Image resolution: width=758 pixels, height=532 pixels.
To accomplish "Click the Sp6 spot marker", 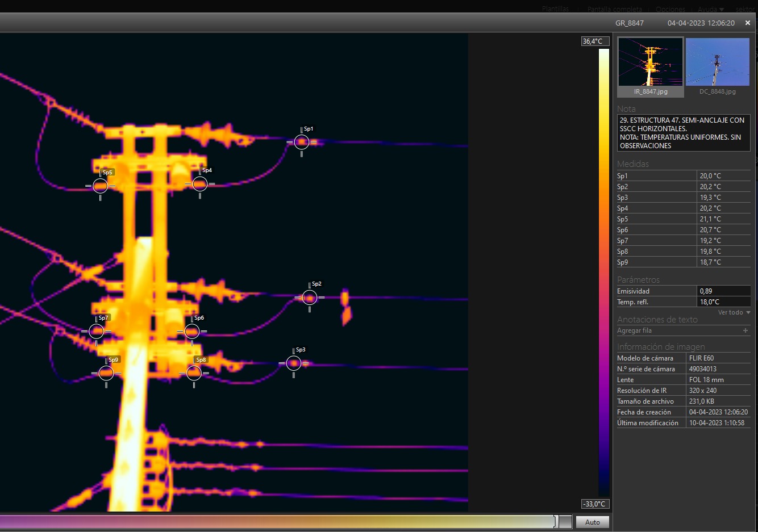I will 192,331.
